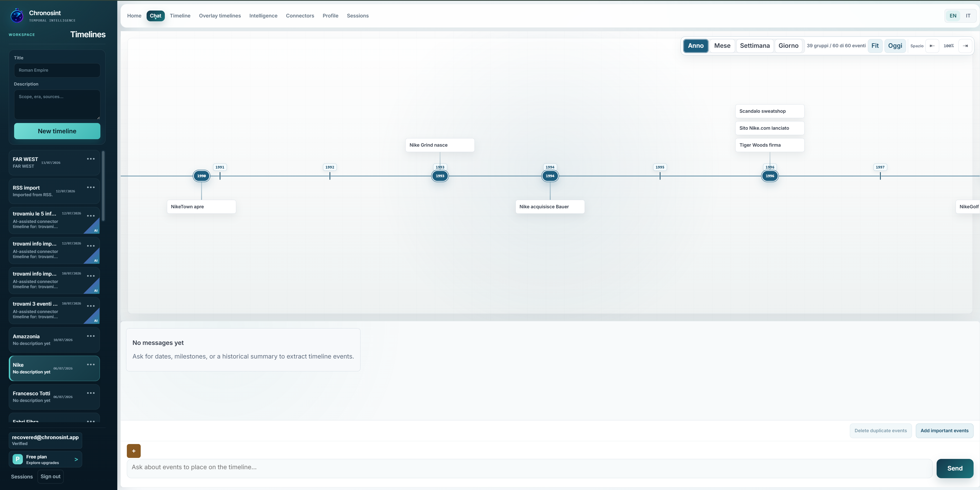Open the three-dot menu for FAR WEST
980x490 pixels.
(x=91, y=159)
